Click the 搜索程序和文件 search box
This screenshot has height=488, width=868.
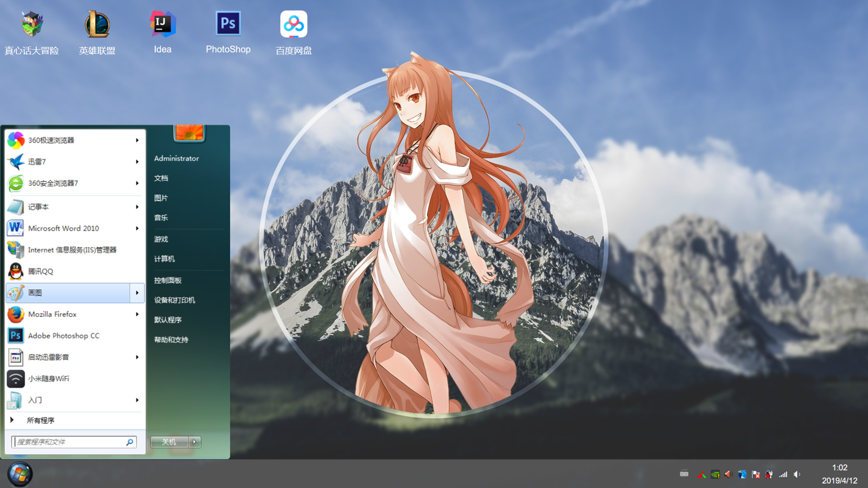[x=70, y=442]
